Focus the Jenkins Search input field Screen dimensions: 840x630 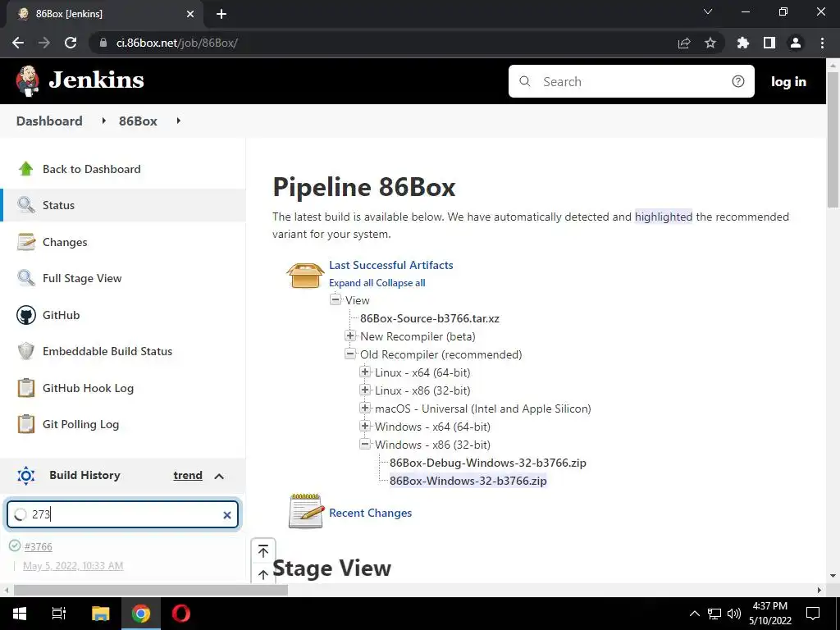(631, 81)
